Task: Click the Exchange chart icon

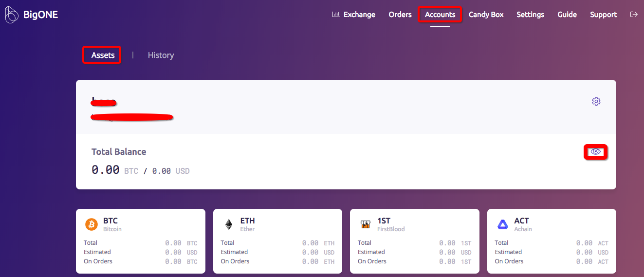Action: 336,15
